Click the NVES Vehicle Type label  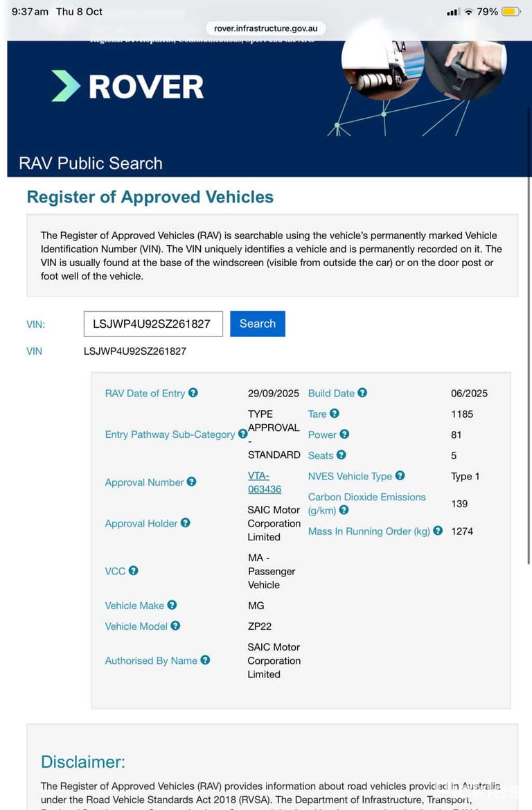coord(351,476)
